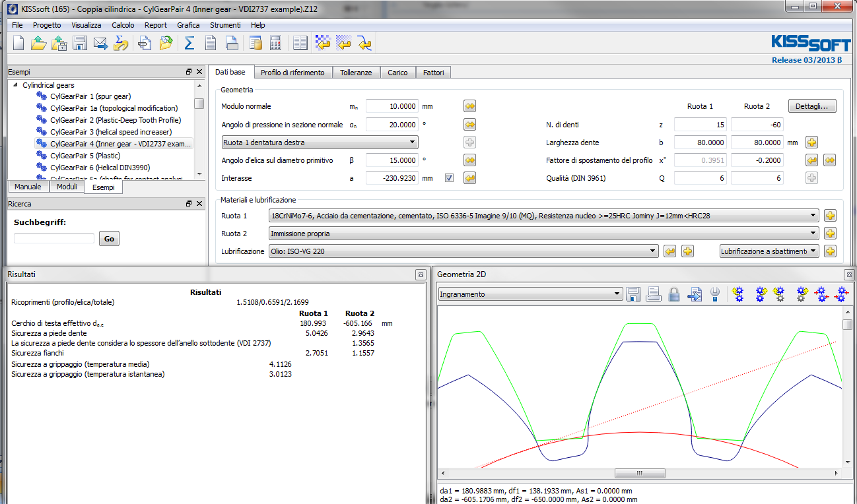Select CylGearPair 1 (spur gear)
857x504 pixels.
pos(90,96)
